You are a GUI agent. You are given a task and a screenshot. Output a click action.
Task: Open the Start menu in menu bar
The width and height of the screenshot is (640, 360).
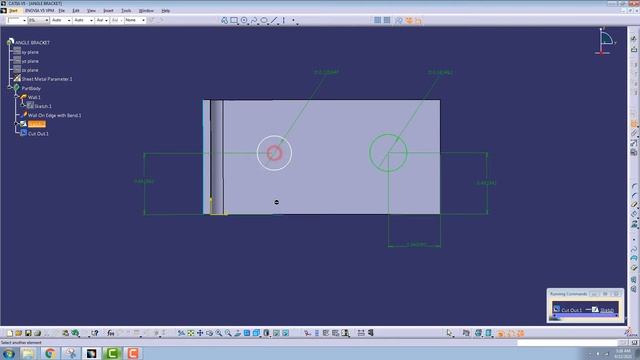coord(13,11)
